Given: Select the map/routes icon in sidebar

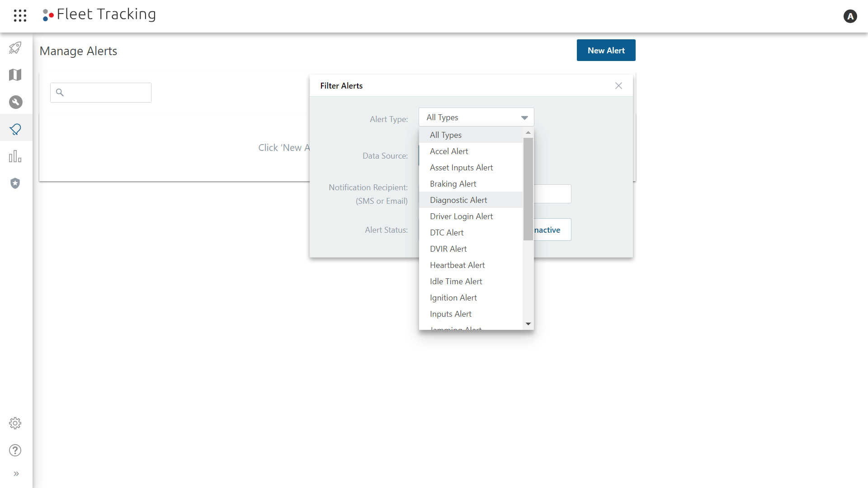Looking at the screenshot, I should click(x=16, y=75).
